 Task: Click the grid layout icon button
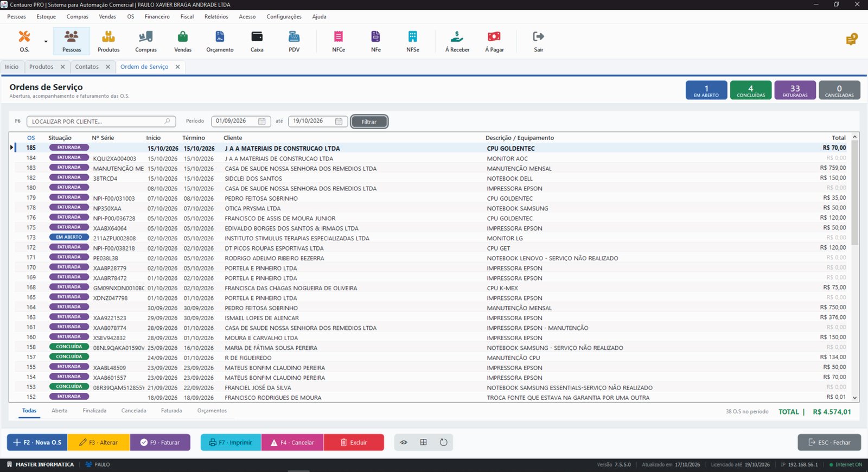pos(424,442)
